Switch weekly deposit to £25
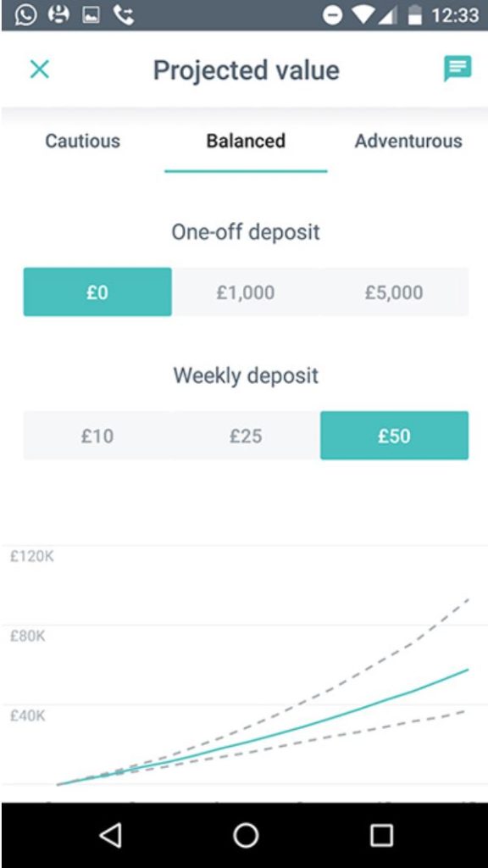The height and width of the screenshot is (868, 488). tap(246, 436)
